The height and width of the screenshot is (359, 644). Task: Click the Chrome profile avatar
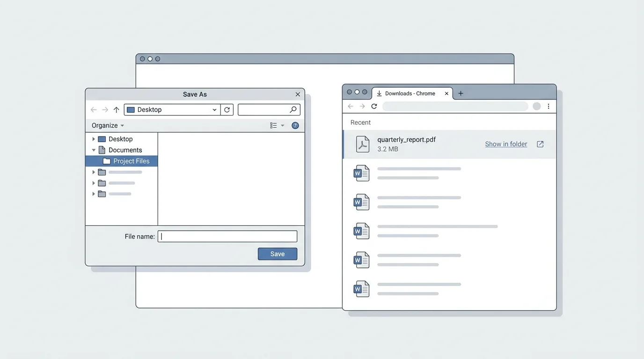pos(537,107)
